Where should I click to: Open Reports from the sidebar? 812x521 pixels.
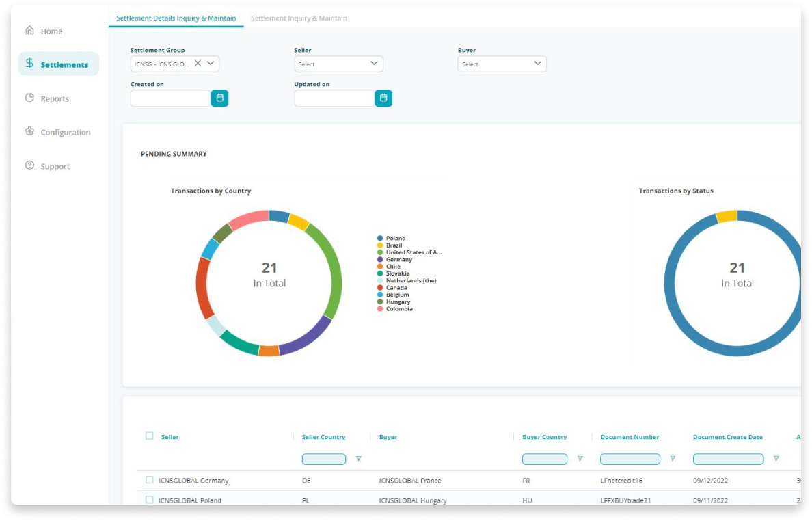(x=55, y=98)
